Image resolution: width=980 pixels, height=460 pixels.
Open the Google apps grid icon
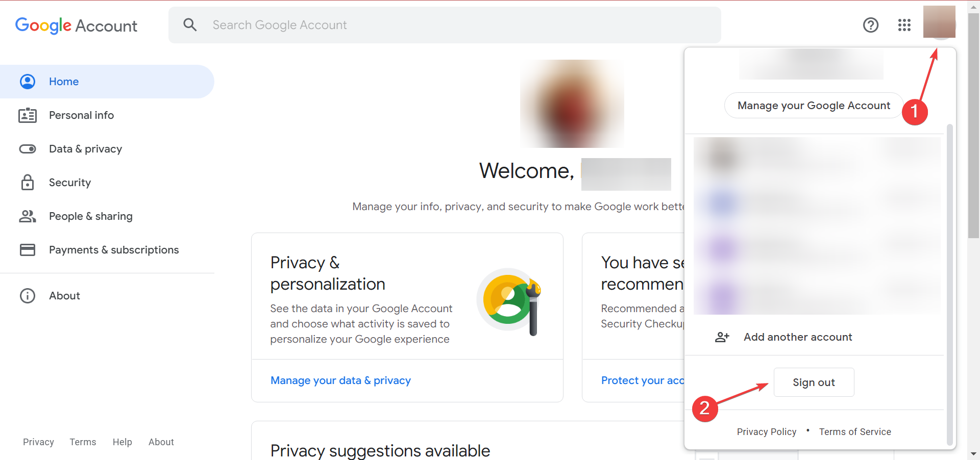[x=904, y=25]
